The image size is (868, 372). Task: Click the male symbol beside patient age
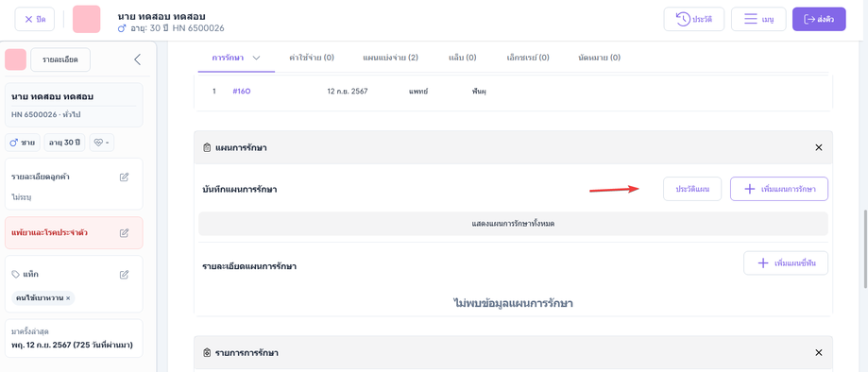point(122,28)
